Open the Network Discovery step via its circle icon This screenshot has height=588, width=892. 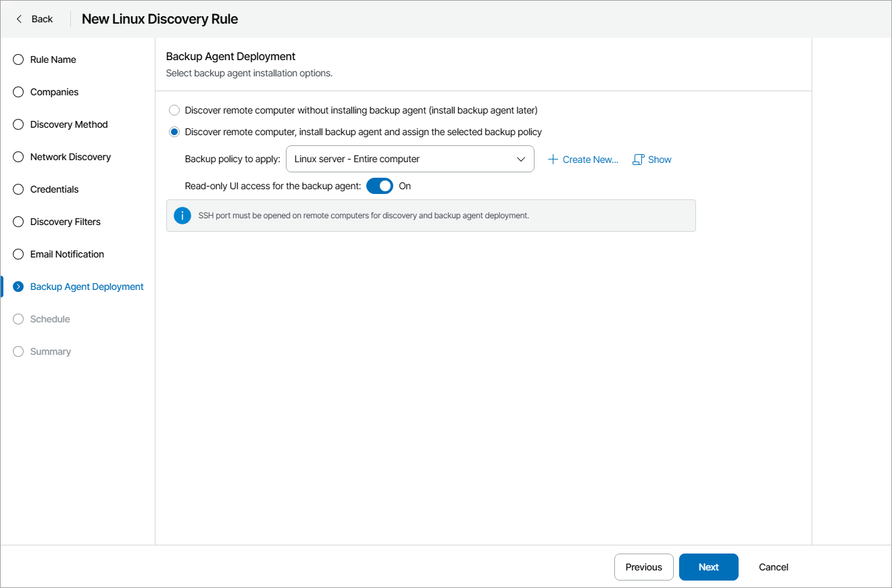coord(18,157)
